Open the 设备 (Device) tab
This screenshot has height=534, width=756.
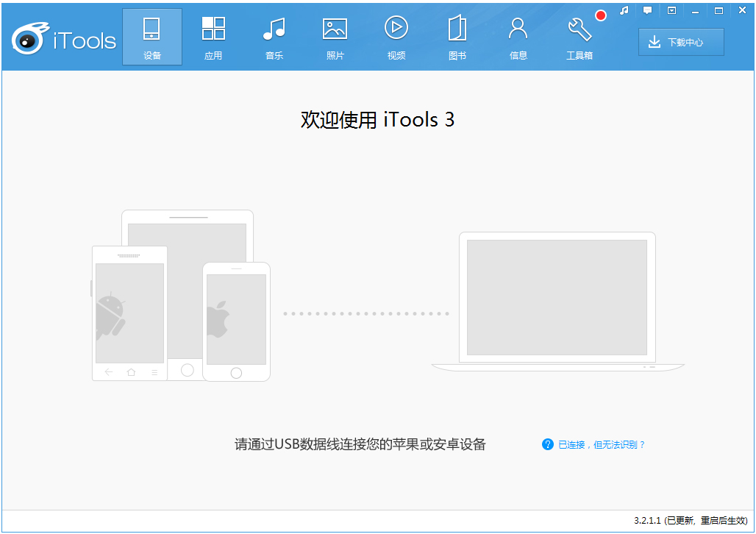[152, 38]
